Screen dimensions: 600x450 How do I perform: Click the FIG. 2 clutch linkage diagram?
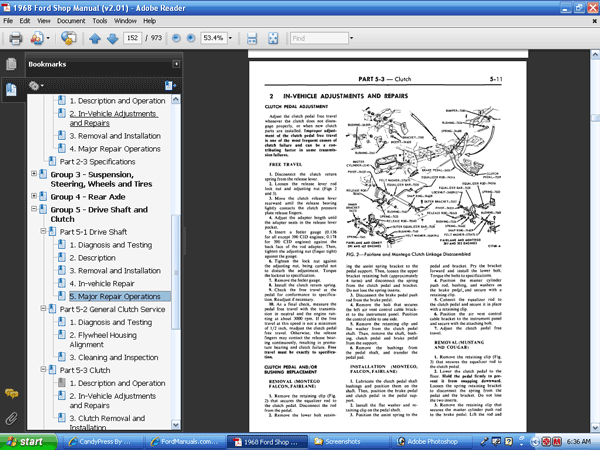coord(423,177)
